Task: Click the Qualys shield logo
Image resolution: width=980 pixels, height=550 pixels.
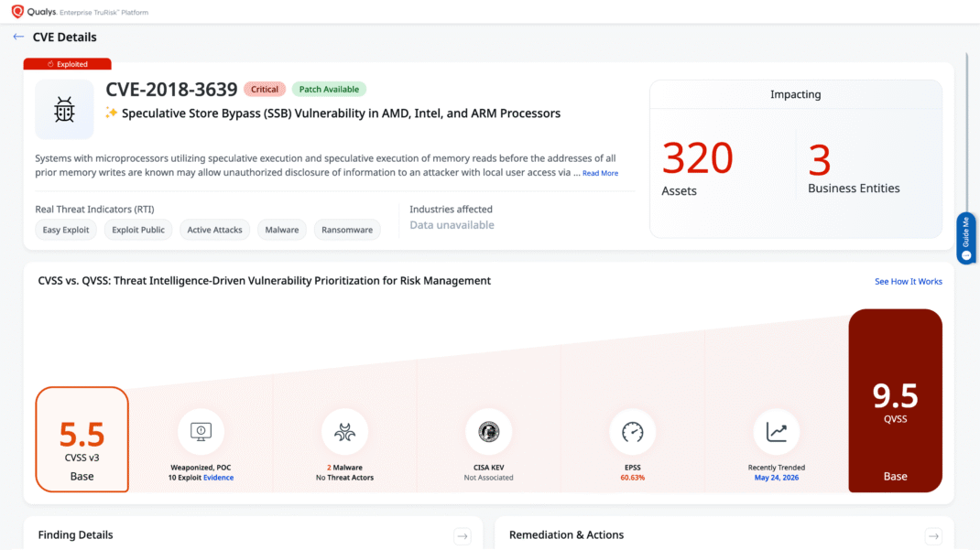Action: point(17,11)
